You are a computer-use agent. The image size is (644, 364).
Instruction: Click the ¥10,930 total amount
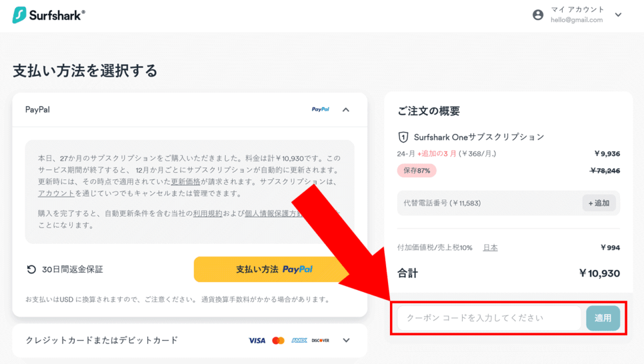(x=599, y=273)
